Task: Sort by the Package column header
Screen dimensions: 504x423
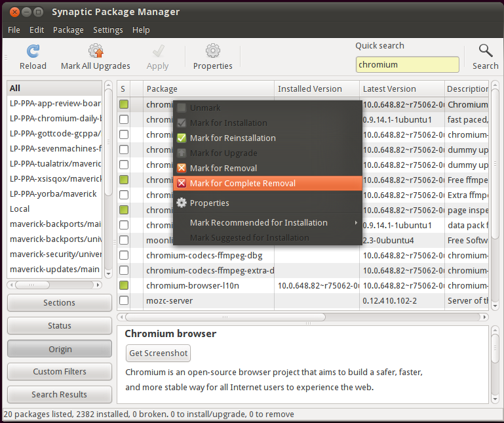Action: point(208,89)
